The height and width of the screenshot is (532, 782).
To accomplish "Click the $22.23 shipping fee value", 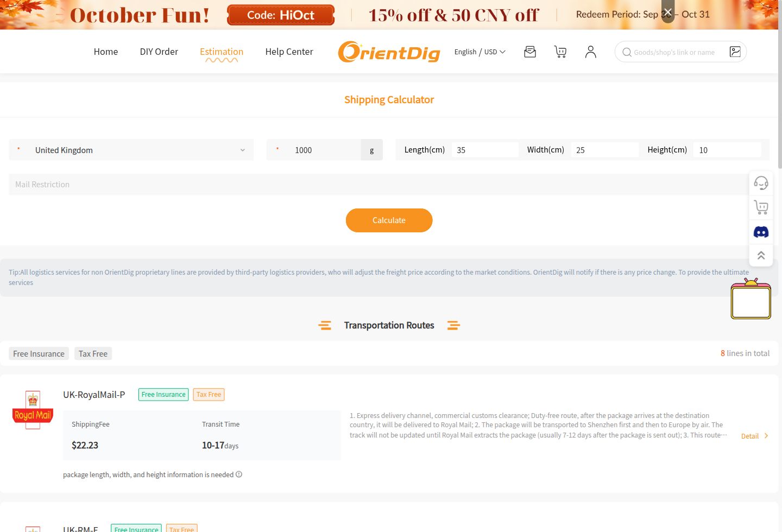I will 85,445.
